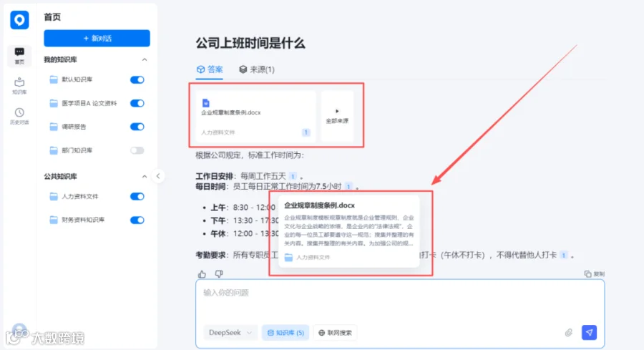The height and width of the screenshot is (350, 644).
Task: Switch to the 答案 tab
Action: 210,69
